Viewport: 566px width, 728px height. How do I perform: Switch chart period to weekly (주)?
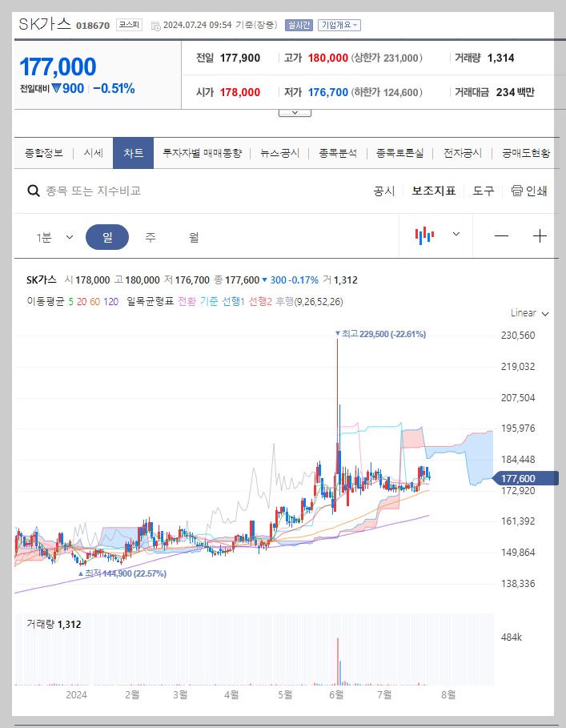tap(150, 235)
